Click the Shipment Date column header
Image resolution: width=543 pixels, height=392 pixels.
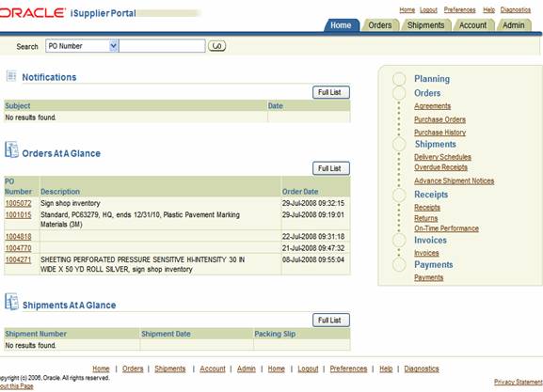point(166,334)
